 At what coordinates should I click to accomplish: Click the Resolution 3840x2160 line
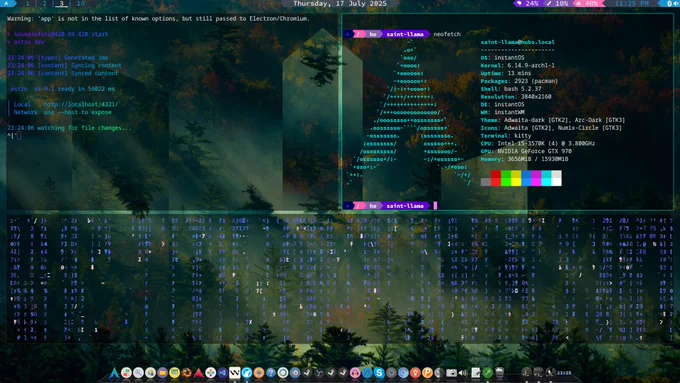point(516,97)
